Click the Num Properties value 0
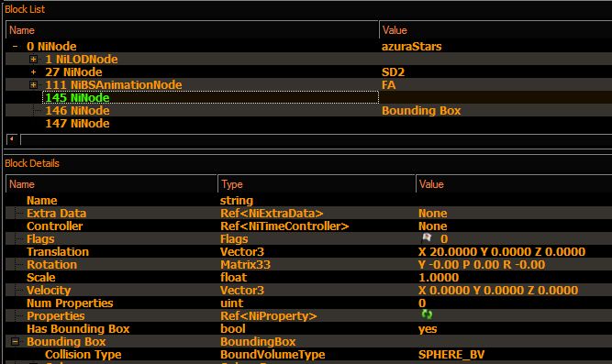The height and width of the screenshot is (364, 612). point(422,303)
